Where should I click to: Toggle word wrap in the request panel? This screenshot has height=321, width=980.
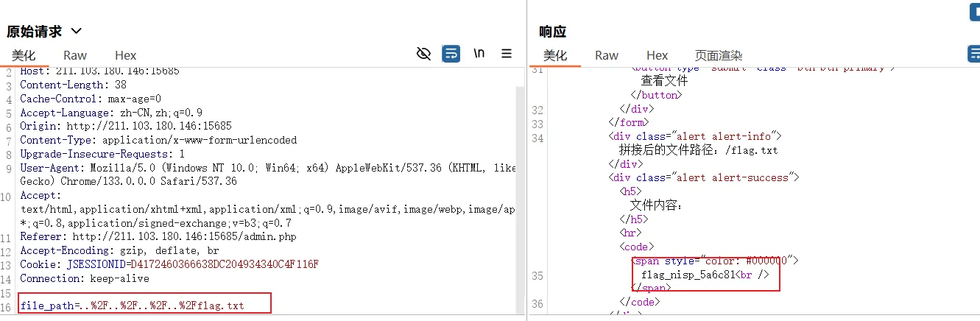click(451, 54)
